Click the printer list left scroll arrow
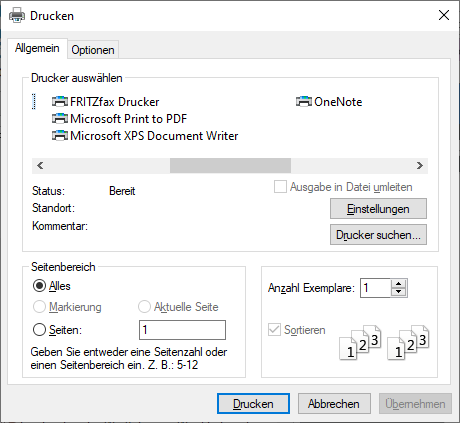 (40, 165)
